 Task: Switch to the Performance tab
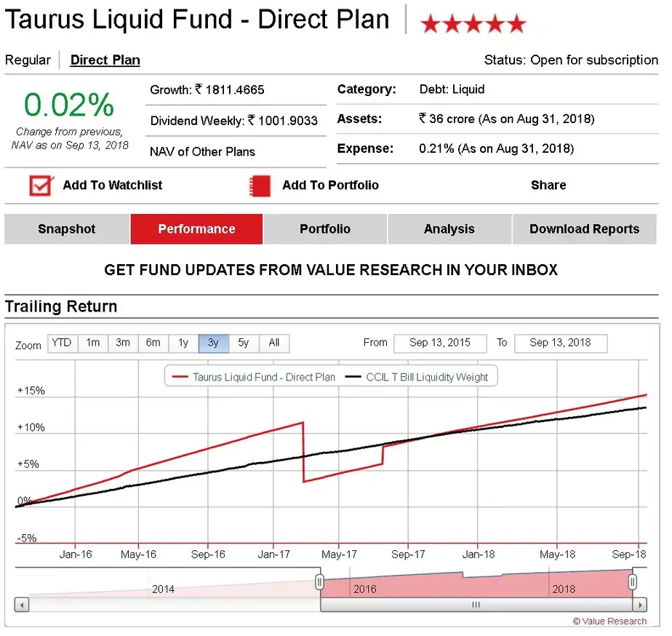[x=196, y=229]
